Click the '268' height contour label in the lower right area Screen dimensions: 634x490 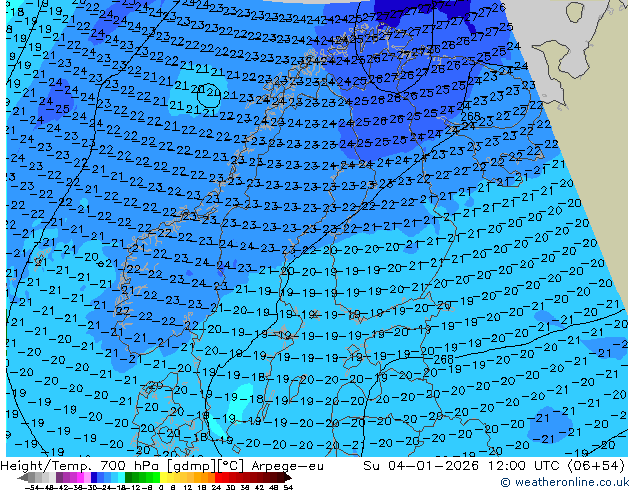coord(444,359)
